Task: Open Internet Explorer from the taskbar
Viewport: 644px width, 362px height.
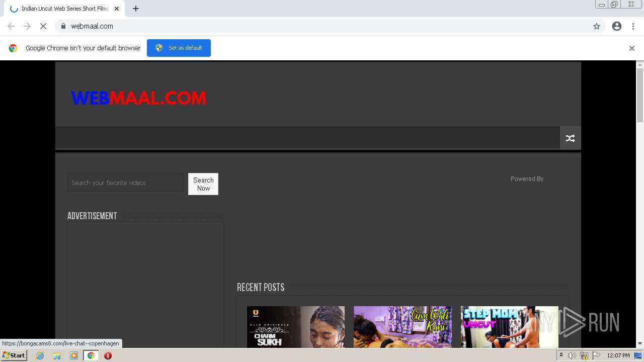Action: click(40, 355)
